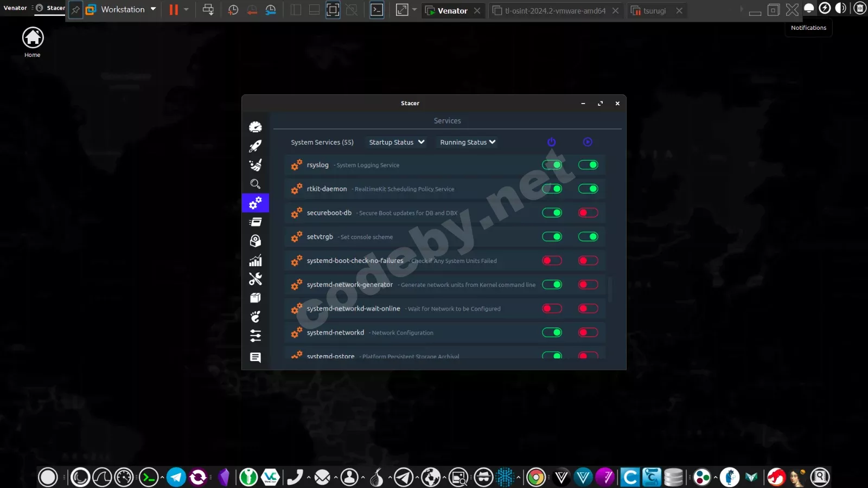Launch Telegram from the dock
Image resolution: width=868 pixels, height=488 pixels.
(176, 477)
